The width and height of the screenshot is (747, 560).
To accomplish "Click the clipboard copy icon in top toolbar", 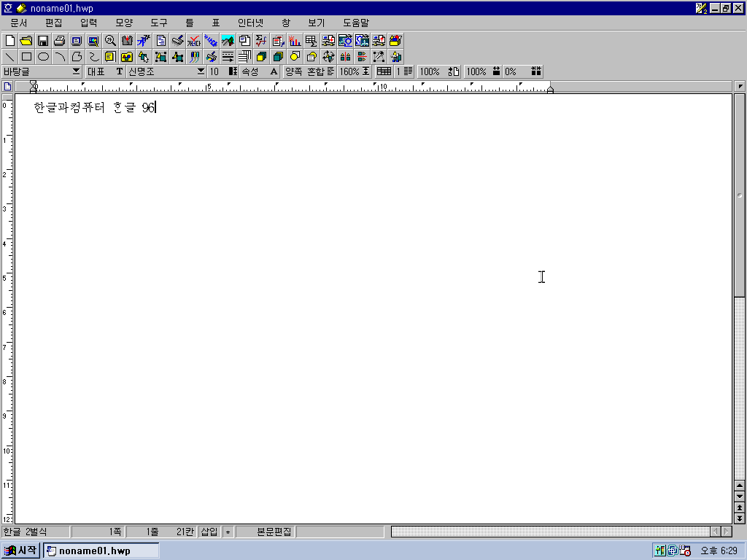I will (x=244, y=41).
